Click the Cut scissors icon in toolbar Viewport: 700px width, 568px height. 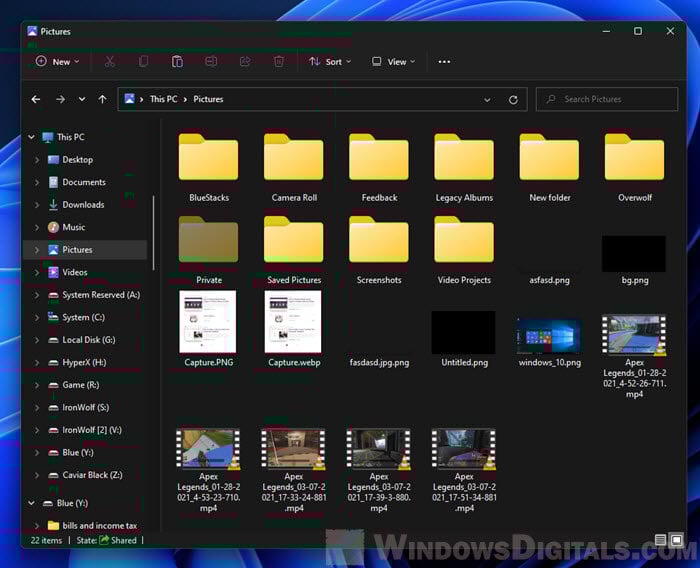point(109,62)
